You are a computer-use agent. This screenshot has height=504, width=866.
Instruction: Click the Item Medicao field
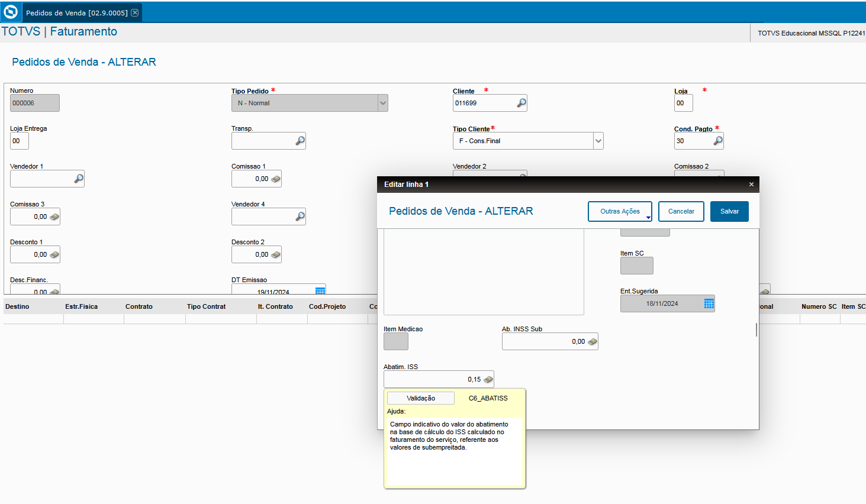396,341
